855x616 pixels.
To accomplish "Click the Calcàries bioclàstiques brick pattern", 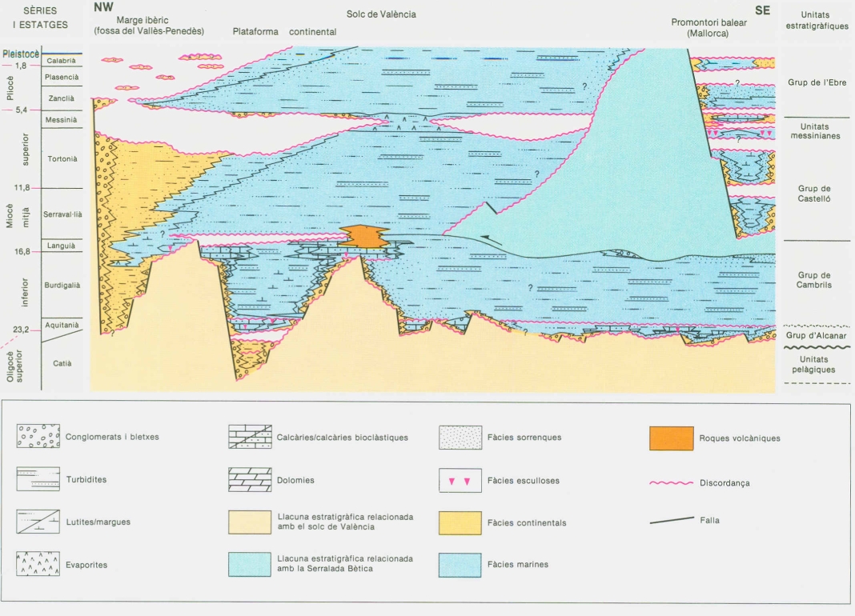I will point(249,437).
